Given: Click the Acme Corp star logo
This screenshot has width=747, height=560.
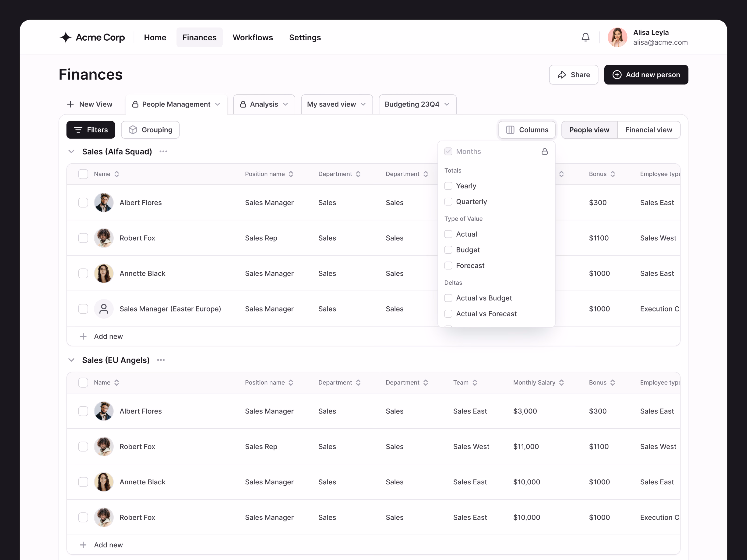Looking at the screenshot, I should (66, 37).
